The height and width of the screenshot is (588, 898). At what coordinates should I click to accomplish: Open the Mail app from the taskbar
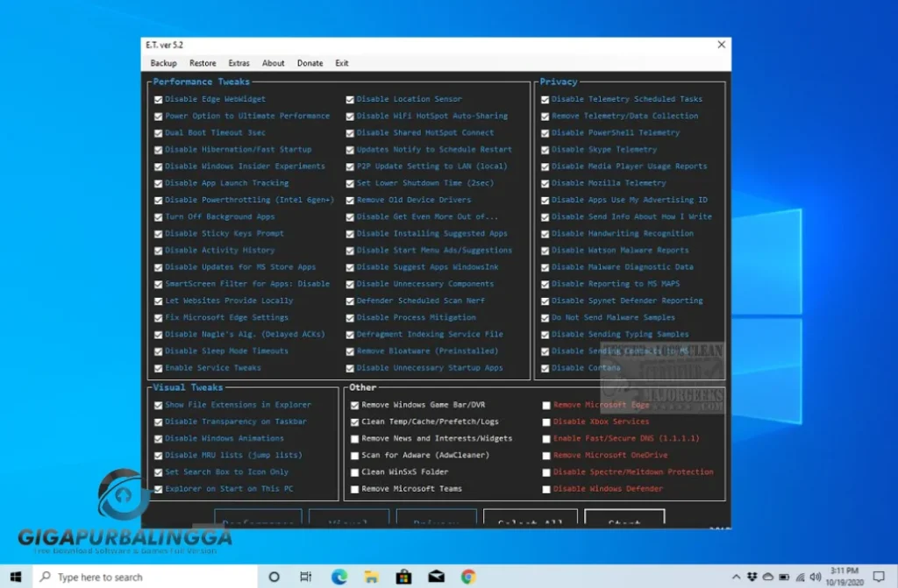[x=435, y=577]
